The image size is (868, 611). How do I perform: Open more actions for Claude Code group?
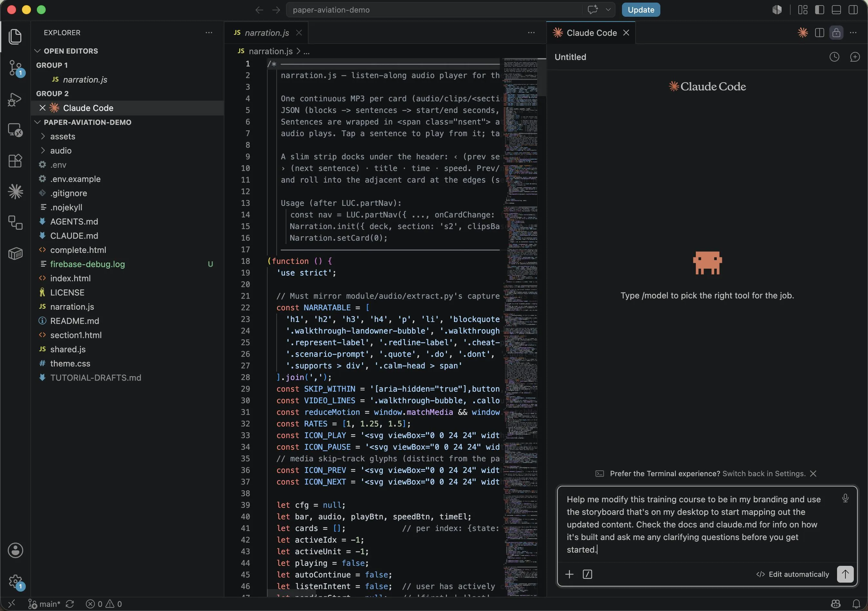coord(853,33)
